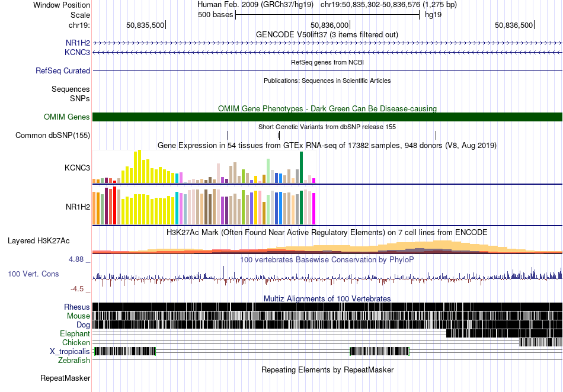The image size is (563, 392).
Task: Open the RefSeq genes from NCBI title
Action: point(327,62)
